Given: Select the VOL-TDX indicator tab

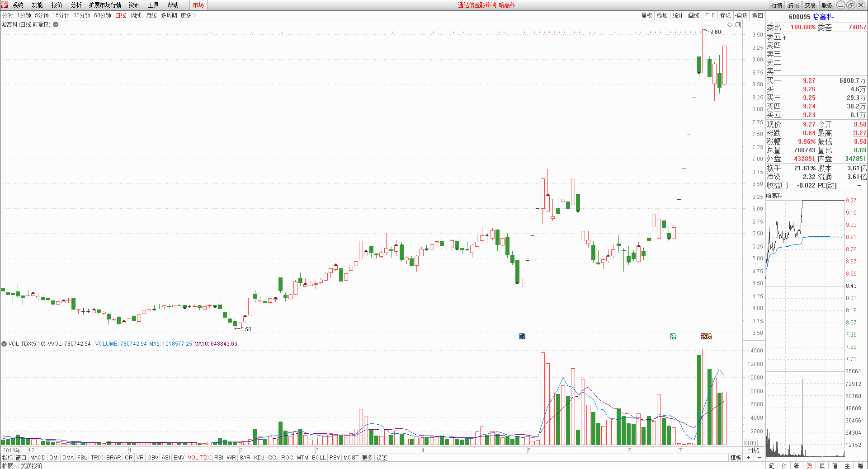Looking at the screenshot, I should [199, 458].
